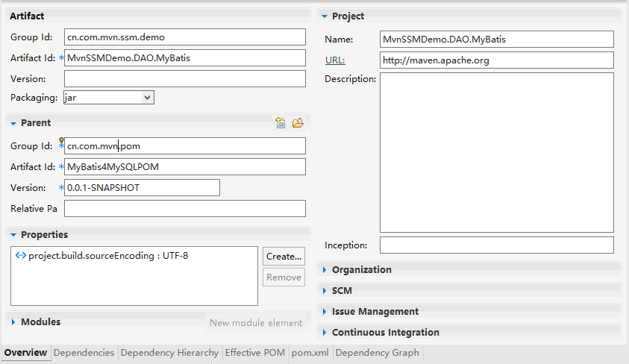Switch to the Dependencies tab
This screenshot has height=364, width=629.
(84, 352)
